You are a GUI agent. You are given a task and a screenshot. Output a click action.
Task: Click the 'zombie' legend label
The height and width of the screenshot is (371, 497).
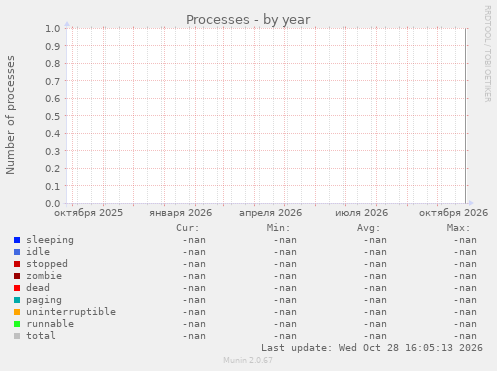(x=44, y=276)
